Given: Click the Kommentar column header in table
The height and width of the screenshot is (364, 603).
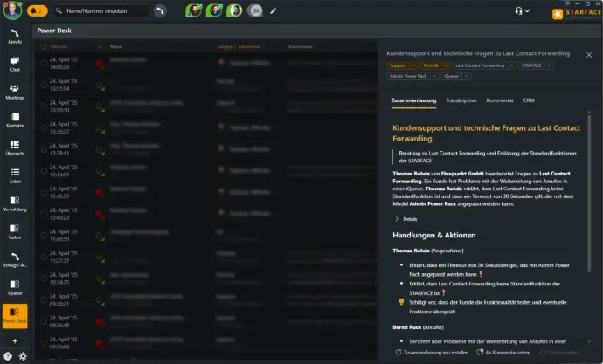Looking at the screenshot, I should [x=301, y=46].
